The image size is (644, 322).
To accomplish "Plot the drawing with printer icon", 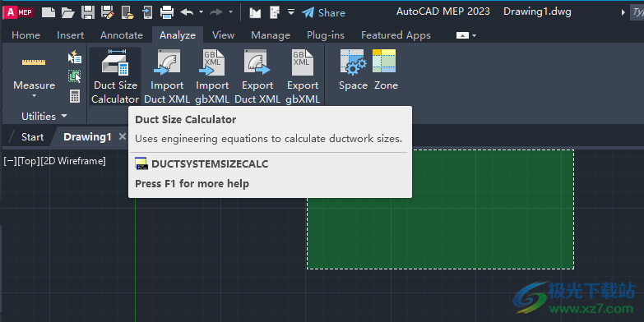I will click(x=167, y=12).
